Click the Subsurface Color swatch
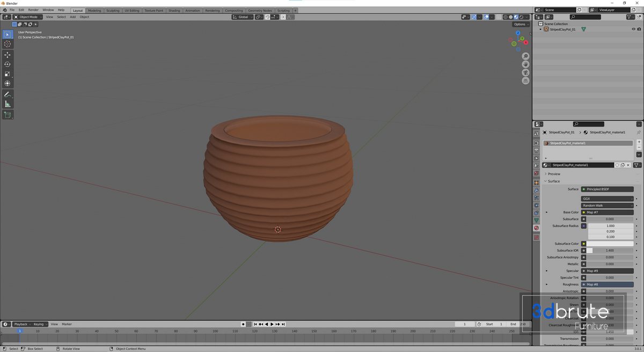644x352 pixels. (x=610, y=244)
